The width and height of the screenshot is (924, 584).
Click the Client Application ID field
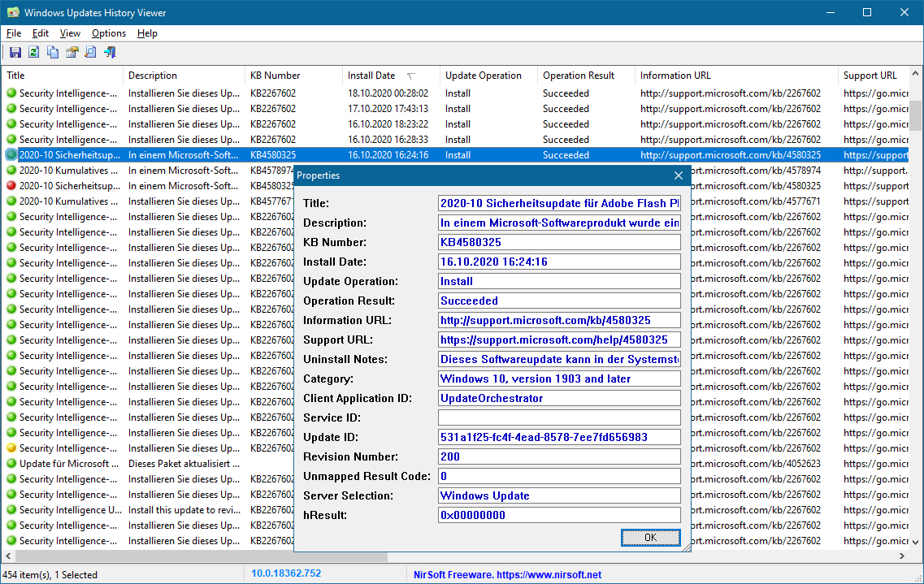559,398
